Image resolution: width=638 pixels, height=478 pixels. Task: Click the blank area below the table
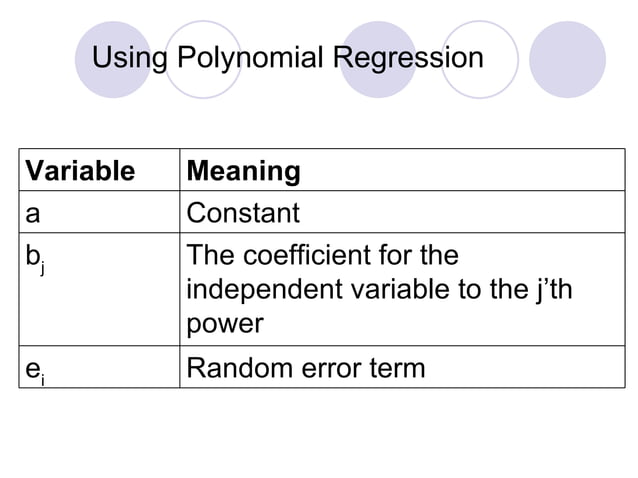(x=318, y=435)
